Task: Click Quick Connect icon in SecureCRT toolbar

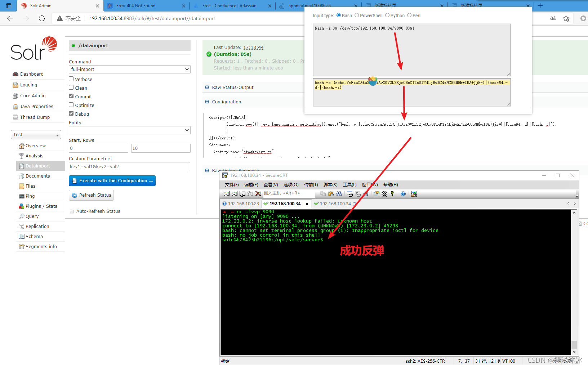Action: (x=235, y=194)
